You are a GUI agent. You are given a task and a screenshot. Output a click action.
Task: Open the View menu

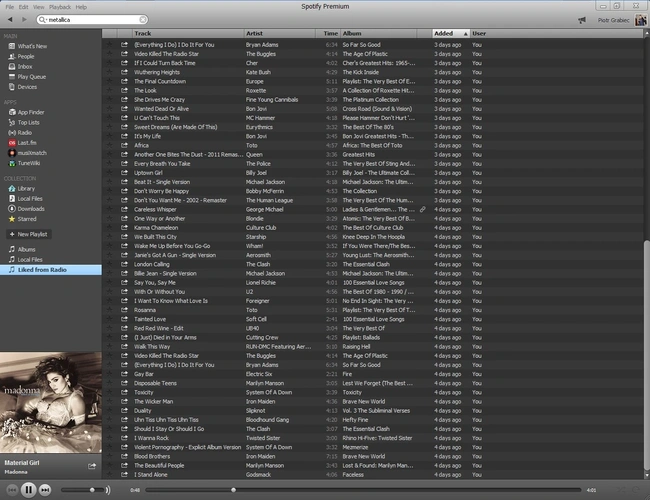point(39,7)
